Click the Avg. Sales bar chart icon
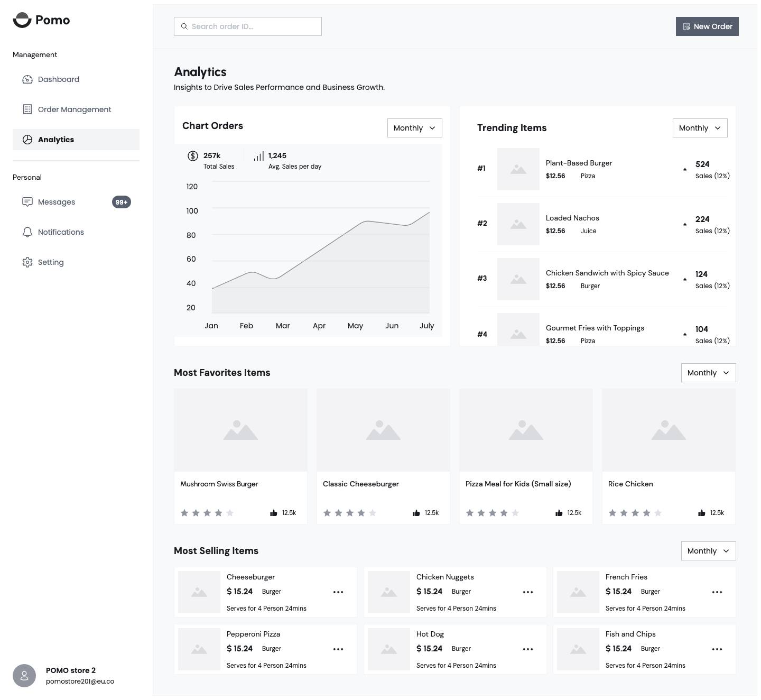Screen dimensions: 761x700 click(259, 156)
